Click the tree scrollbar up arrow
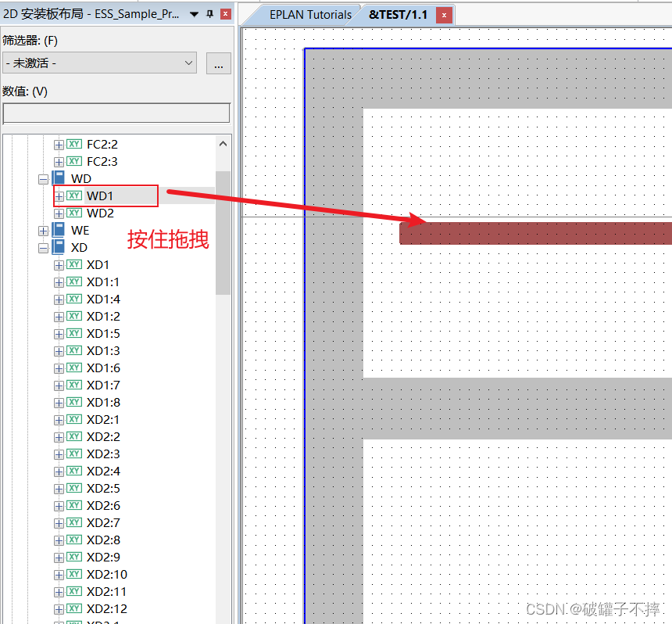This screenshot has width=672, height=624. tap(223, 144)
